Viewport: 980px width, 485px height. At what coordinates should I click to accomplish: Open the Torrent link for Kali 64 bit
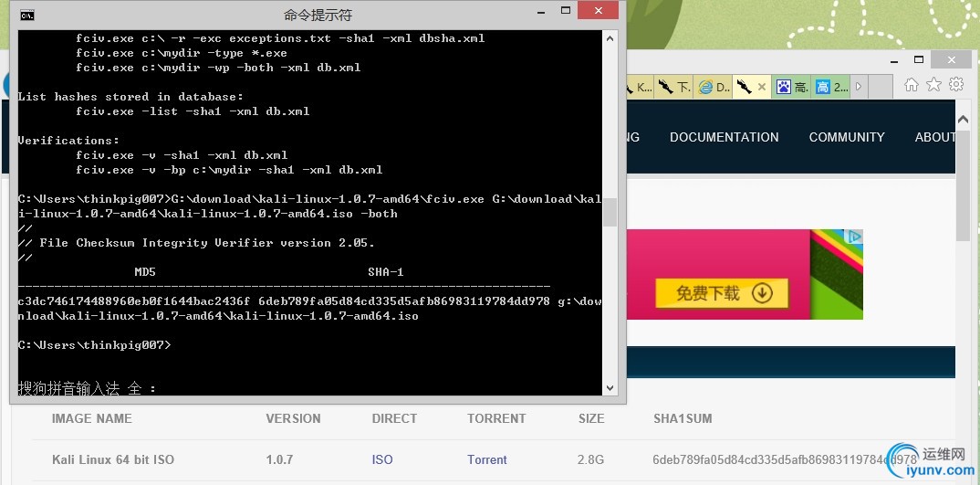[x=487, y=460]
